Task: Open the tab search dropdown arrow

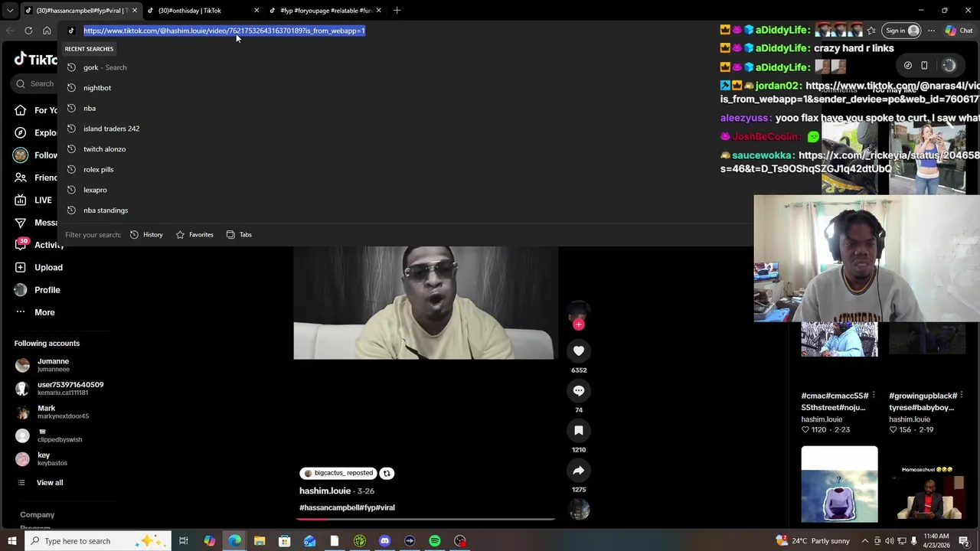Action: pyautogui.click(x=10, y=10)
